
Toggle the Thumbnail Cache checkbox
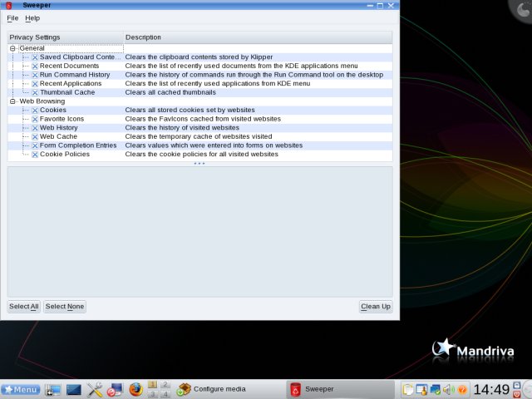tap(35, 92)
